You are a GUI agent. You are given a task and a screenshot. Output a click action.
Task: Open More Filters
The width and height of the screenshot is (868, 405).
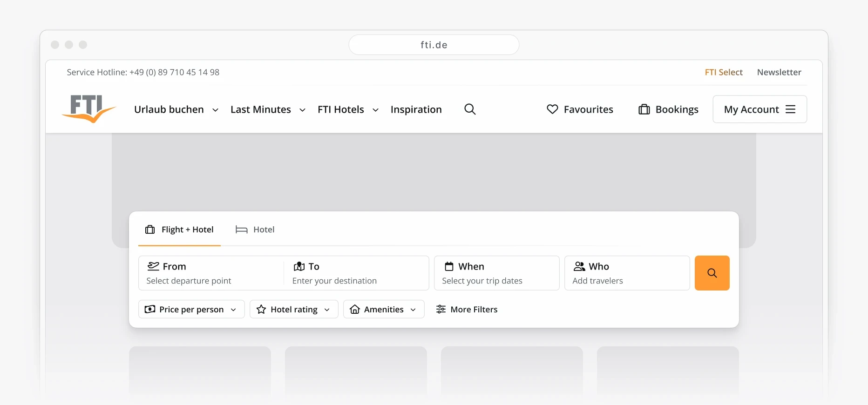click(x=467, y=310)
